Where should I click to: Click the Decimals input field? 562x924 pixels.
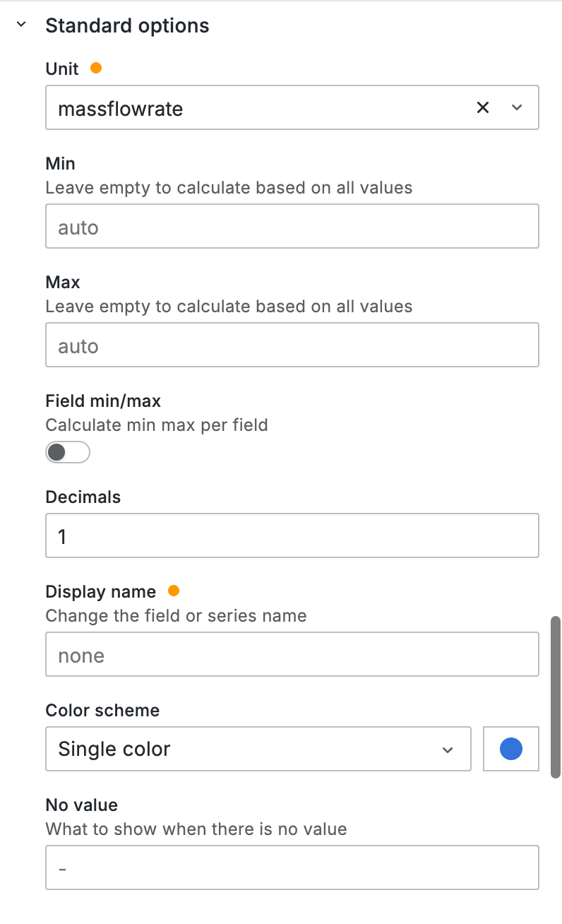(292, 536)
